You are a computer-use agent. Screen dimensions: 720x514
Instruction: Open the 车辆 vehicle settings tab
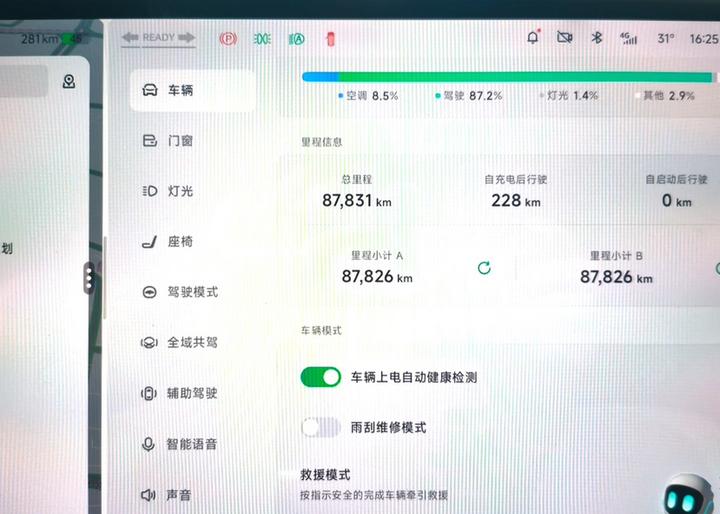point(193,90)
